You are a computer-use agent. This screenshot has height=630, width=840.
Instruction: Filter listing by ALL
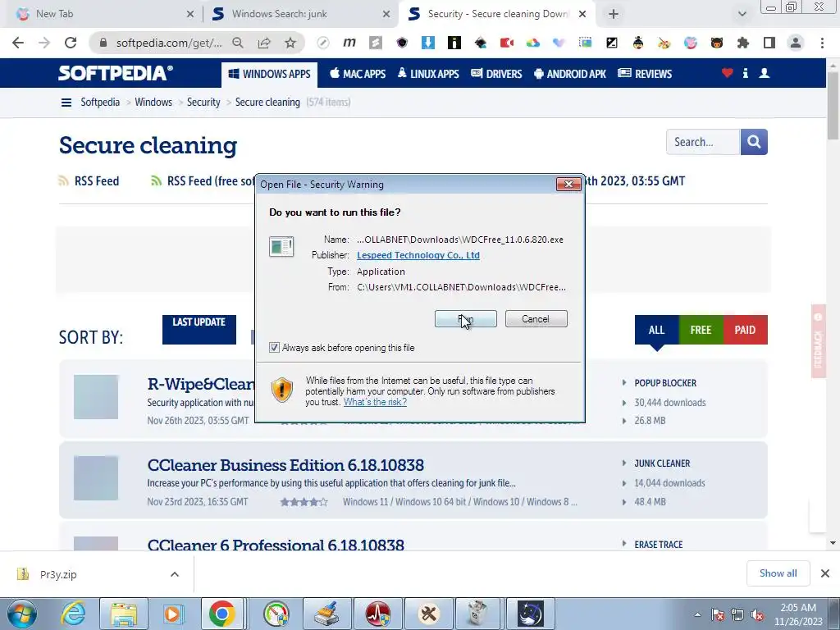coord(657,330)
